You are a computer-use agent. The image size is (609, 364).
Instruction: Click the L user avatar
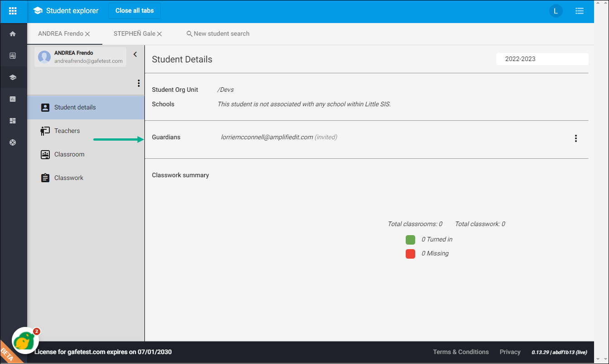tap(556, 11)
